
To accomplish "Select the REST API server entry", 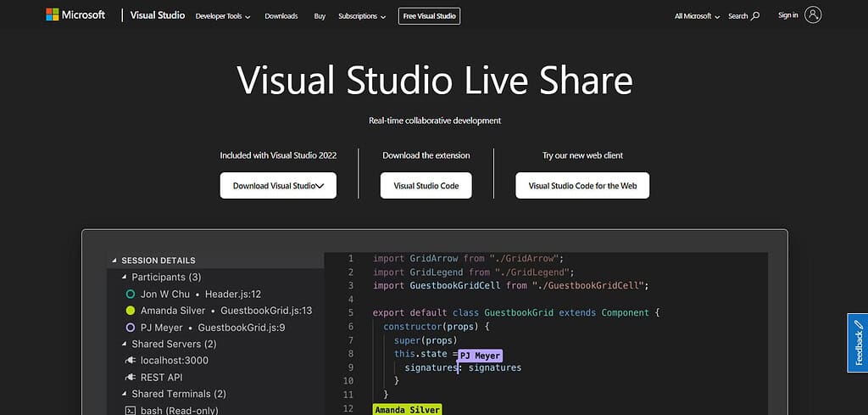I will (154, 378).
